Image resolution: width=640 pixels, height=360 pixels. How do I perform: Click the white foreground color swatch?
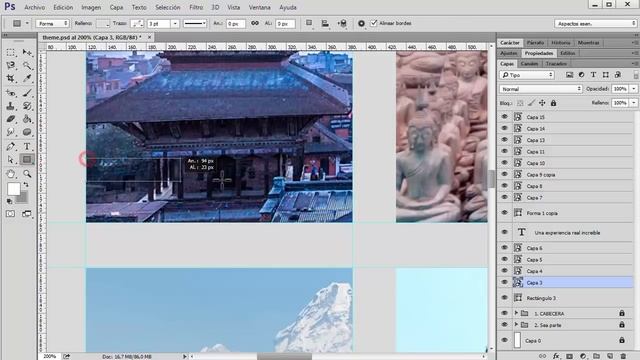coord(13,189)
